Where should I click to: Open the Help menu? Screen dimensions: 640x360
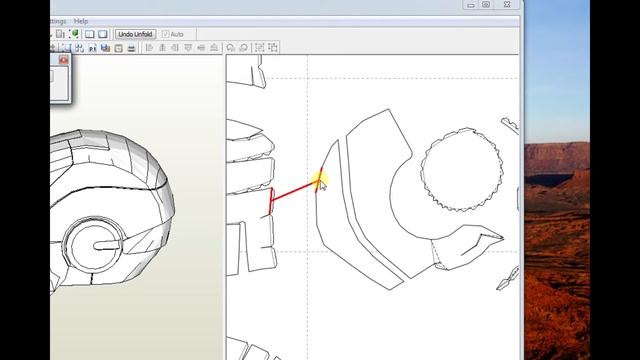81,21
